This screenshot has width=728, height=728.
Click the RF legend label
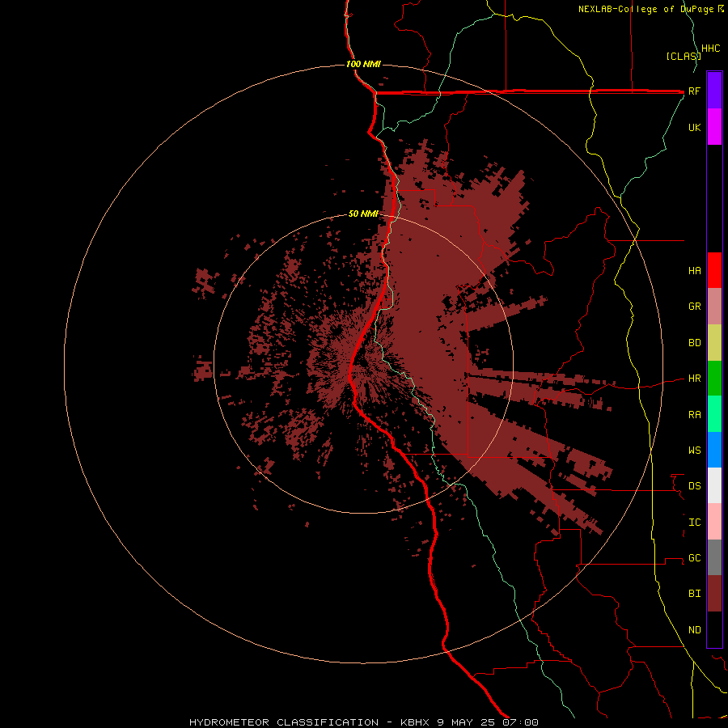tap(694, 91)
